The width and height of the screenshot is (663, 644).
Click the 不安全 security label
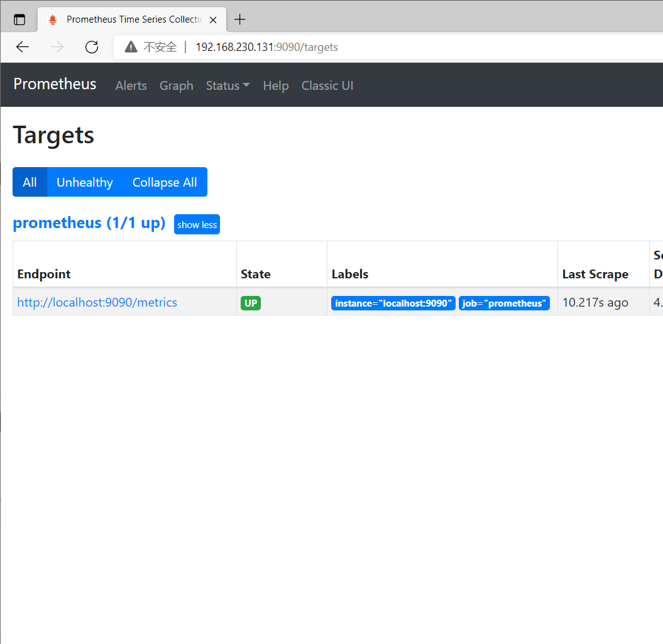(x=160, y=47)
